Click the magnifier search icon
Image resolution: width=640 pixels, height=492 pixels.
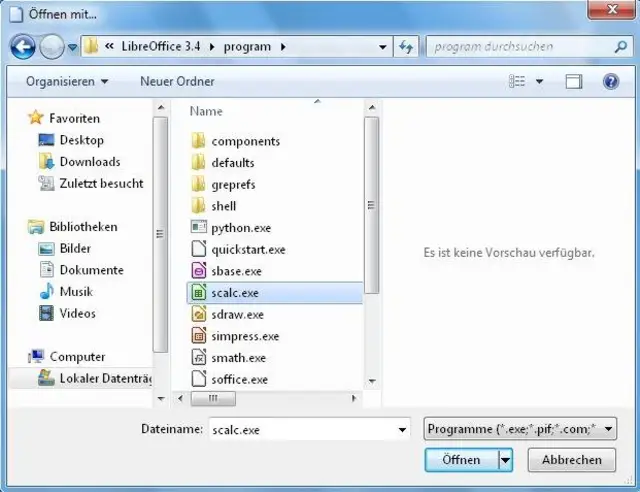pyautogui.click(x=621, y=47)
